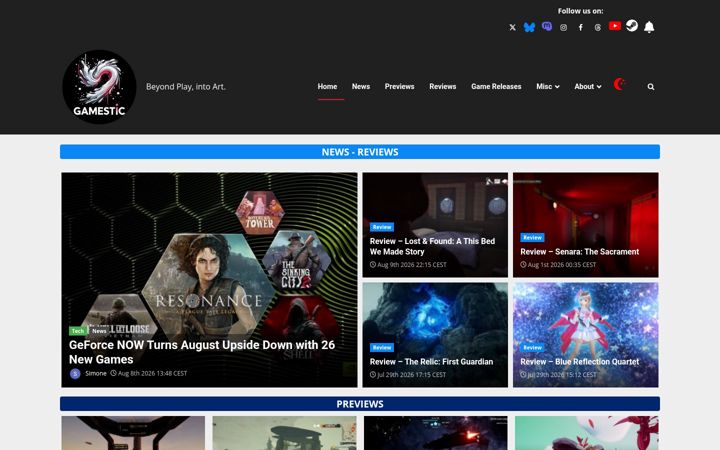The width and height of the screenshot is (720, 450).
Task: Click the Aug 8th 2026 13:48 CEST date
Action: (x=149, y=373)
